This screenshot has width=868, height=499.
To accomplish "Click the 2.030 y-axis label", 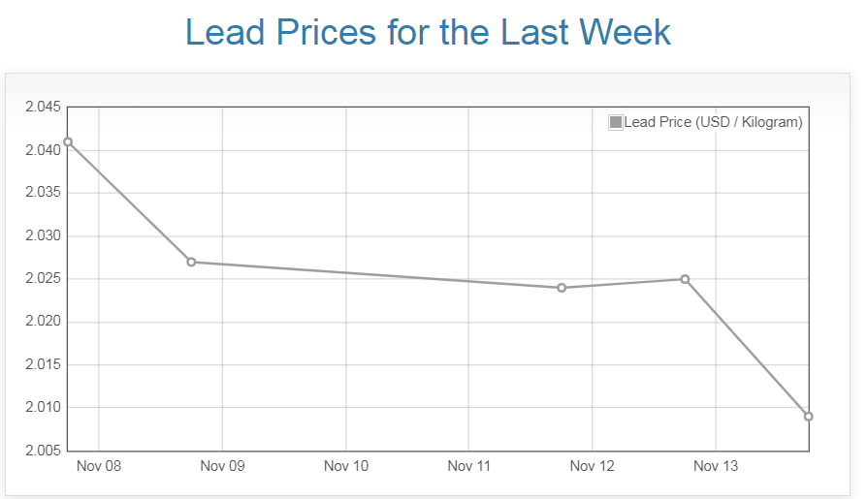I will pyautogui.click(x=43, y=236).
